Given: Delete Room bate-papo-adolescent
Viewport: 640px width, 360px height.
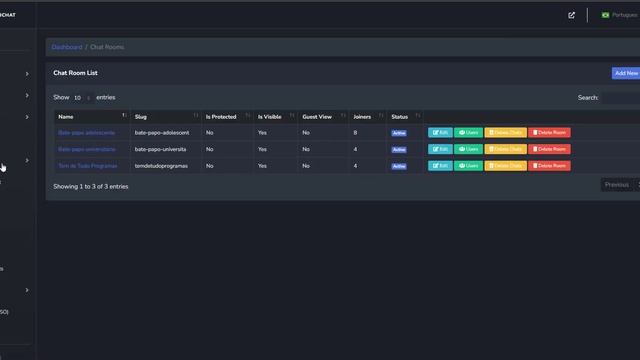Looking at the screenshot, I should point(549,133).
